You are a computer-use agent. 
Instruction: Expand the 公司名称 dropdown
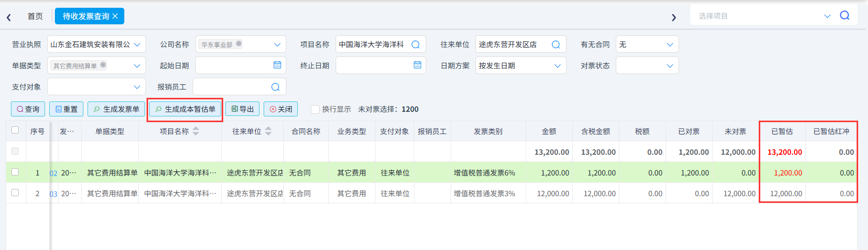[x=278, y=45]
